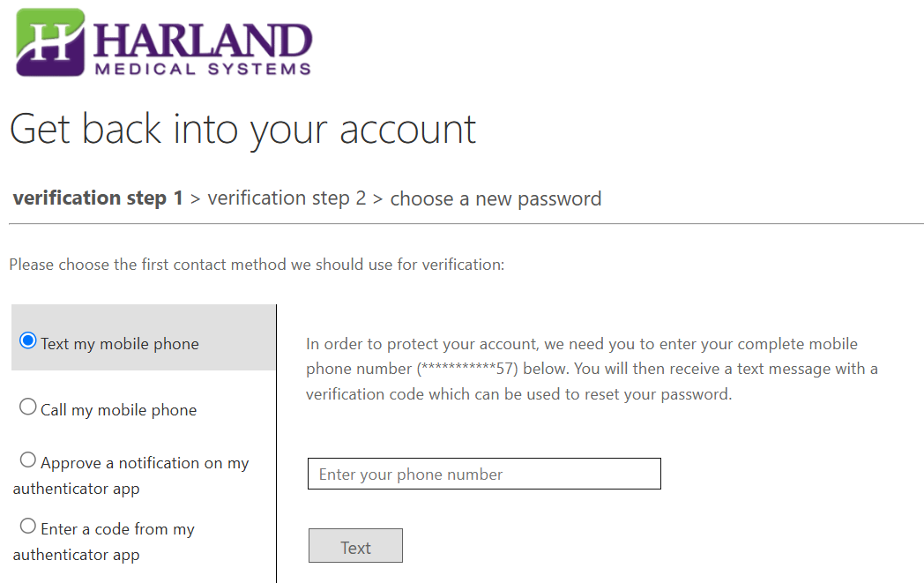Image resolution: width=924 pixels, height=583 pixels.
Task: Click the 'verification step 2' breadcrumb
Action: tap(287, 198)
